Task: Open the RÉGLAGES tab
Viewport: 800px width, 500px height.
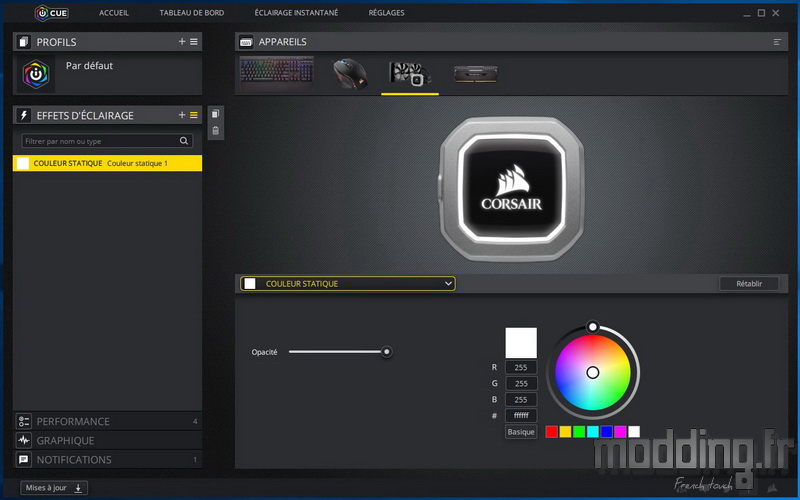Action: pyautogui.click(x=386, y=13)
